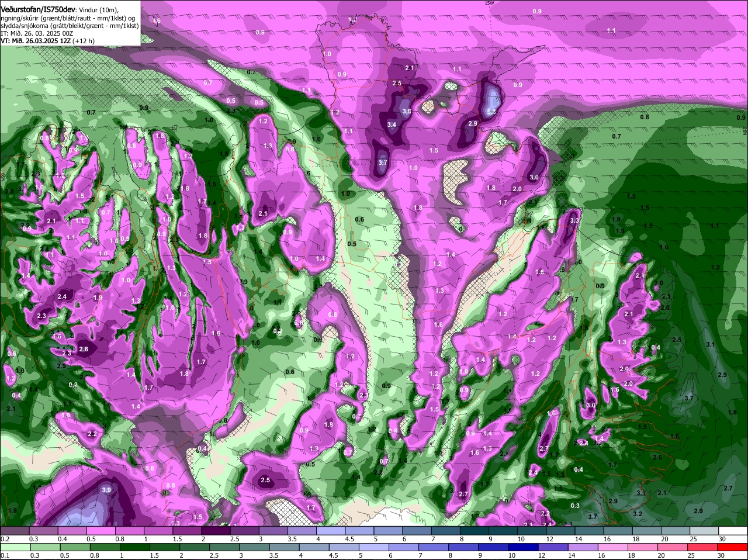This screenshot has width=748, height=560.
Task: Select rain scale swatch between 8 and 9
Action: pos(464,547)
